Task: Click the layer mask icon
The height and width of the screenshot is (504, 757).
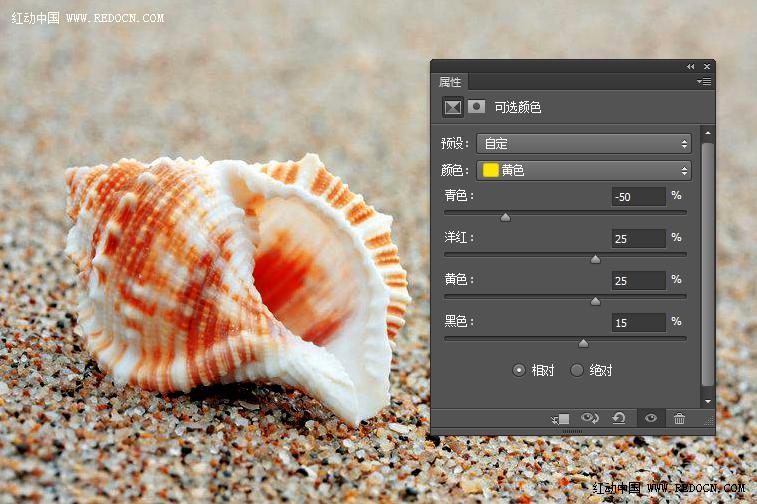Action: coord(477,106)
